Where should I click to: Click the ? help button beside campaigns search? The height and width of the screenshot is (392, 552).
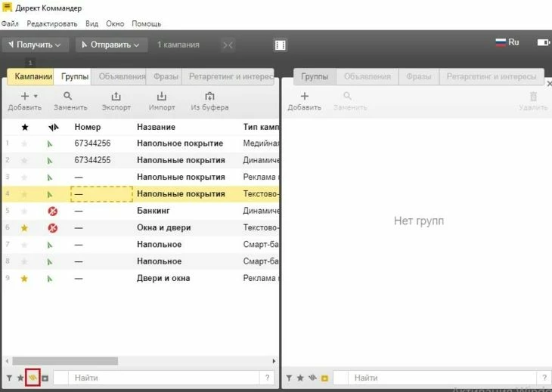pyautogui.click(x=267, y=378)
